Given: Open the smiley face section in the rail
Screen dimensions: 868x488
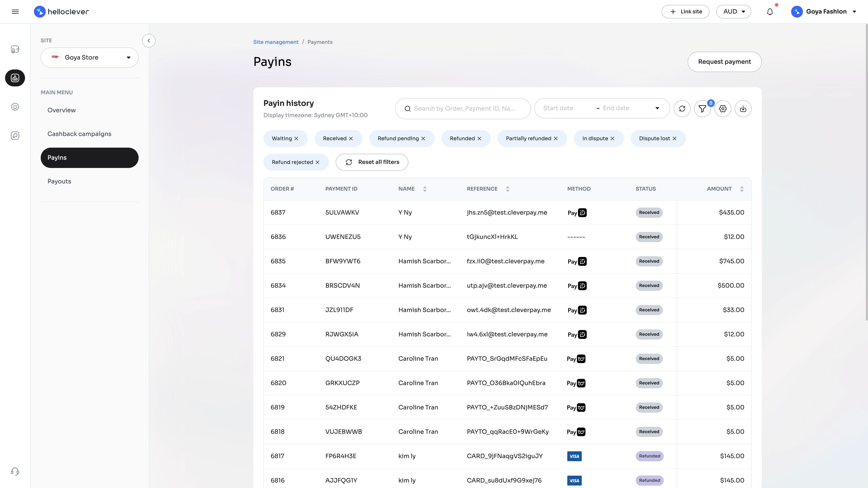Looking at the screenshot, I should point(15,107).
